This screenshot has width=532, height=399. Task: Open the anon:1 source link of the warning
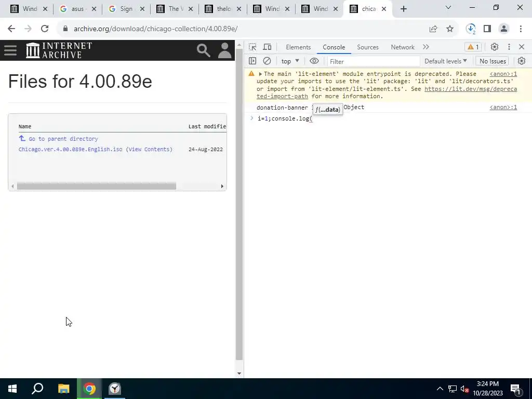point(503,74)
